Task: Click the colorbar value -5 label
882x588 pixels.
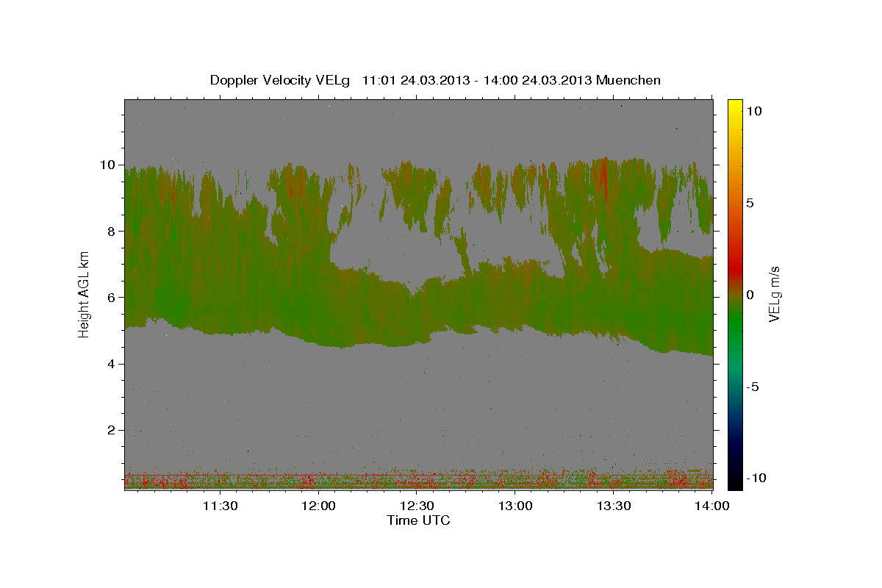Action: pyautogui.click(x=753, y=387)
